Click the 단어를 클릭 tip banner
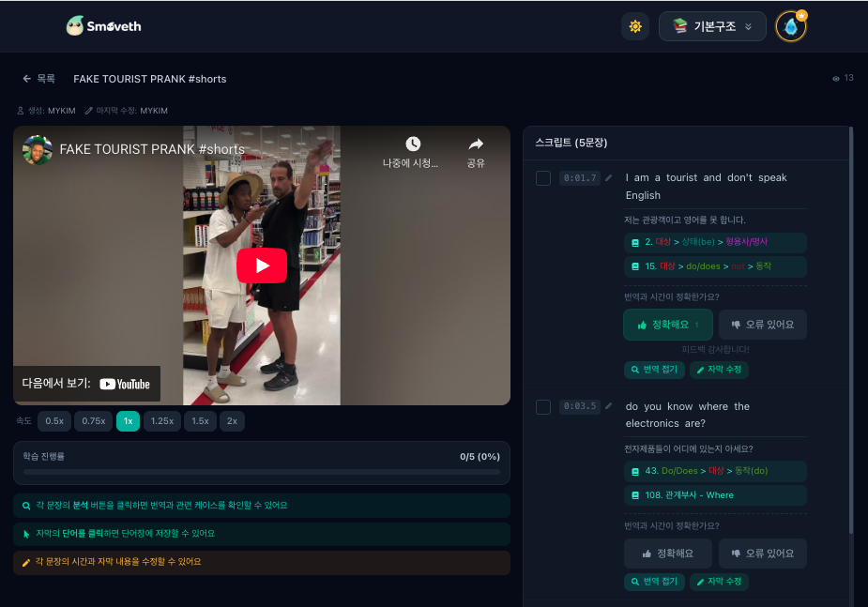868x607 pixels. click(x=261, y=534)
